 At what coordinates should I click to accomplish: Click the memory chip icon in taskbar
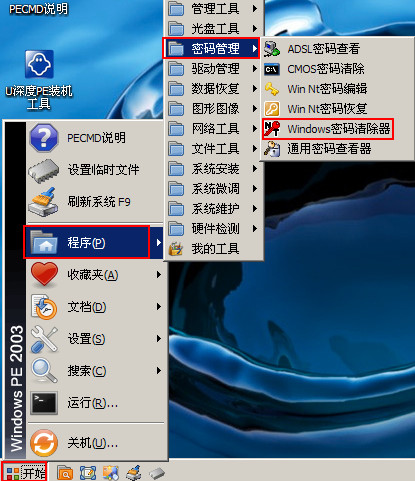tap(157, 473)
